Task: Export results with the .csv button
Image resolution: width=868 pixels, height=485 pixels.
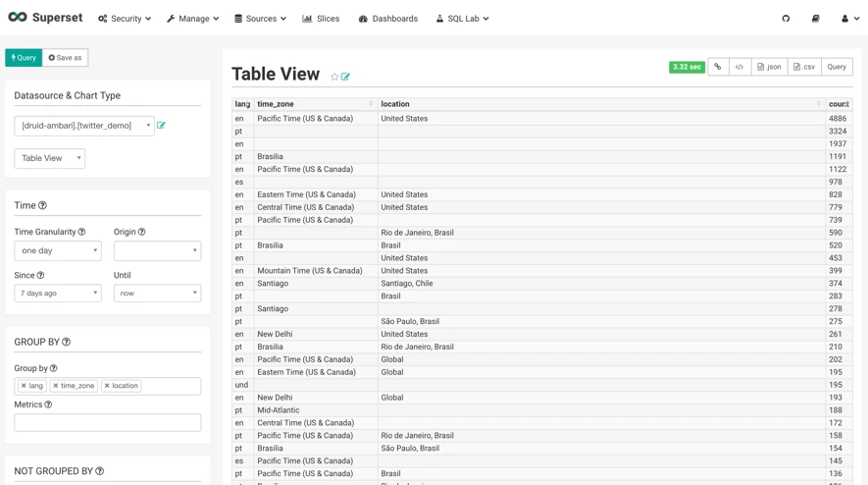Action: pyautogui.click(x=804, y=67)
